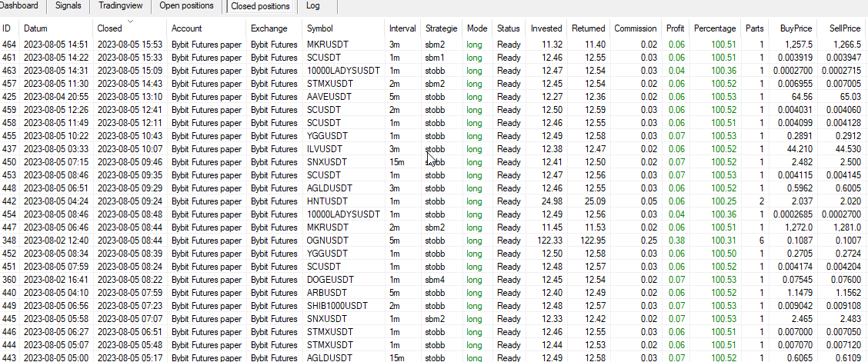Viewport: 868px width, 362px height.
Task: Sort by the Exchange column header
Action: coord(269,28)
